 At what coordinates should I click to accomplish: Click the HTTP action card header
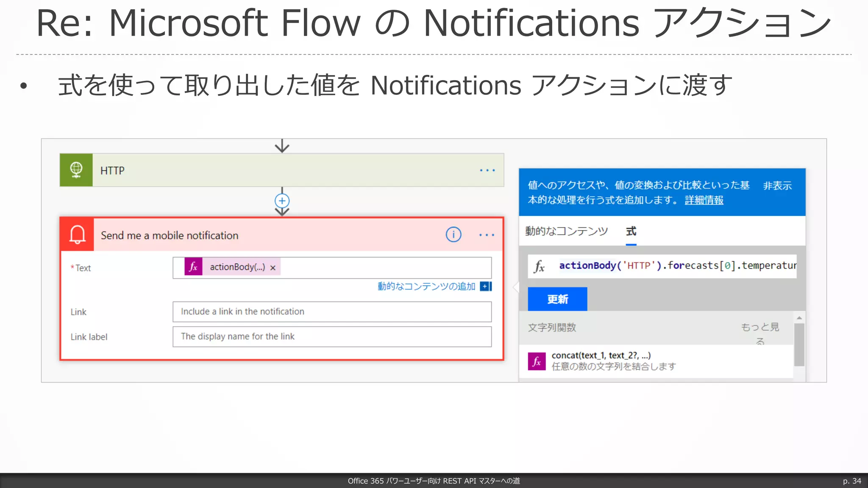click(x=282, y=170)
